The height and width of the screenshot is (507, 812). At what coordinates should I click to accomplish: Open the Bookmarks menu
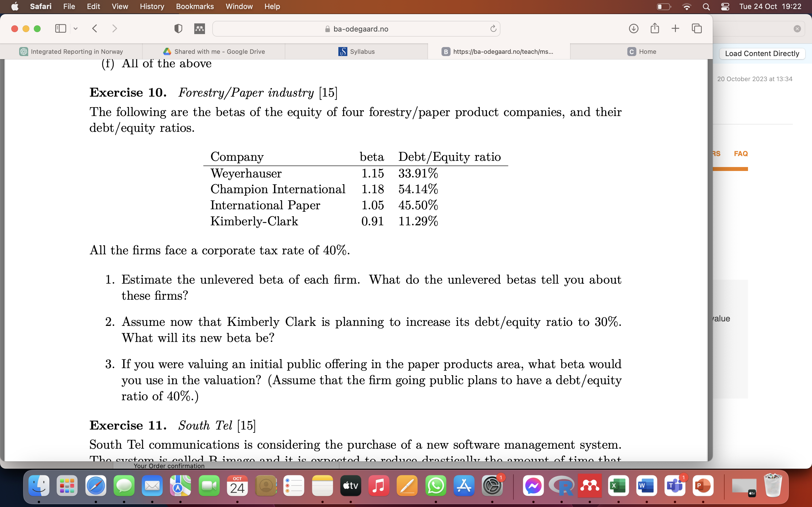point(195,6)
